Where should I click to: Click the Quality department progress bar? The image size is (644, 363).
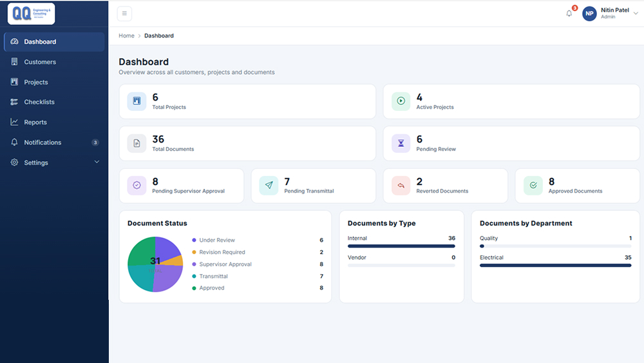click(555, 246)
